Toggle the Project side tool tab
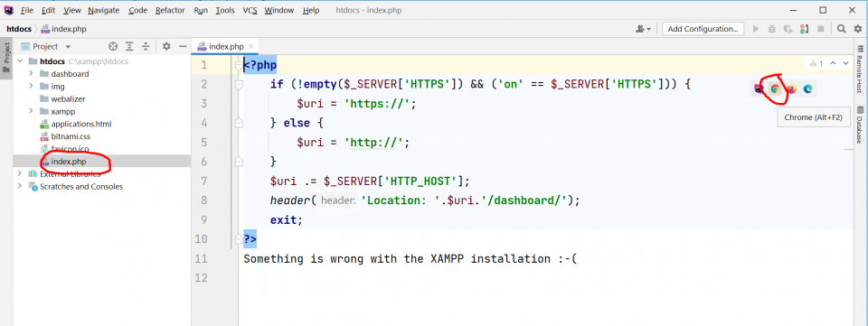 coord(6,59)
